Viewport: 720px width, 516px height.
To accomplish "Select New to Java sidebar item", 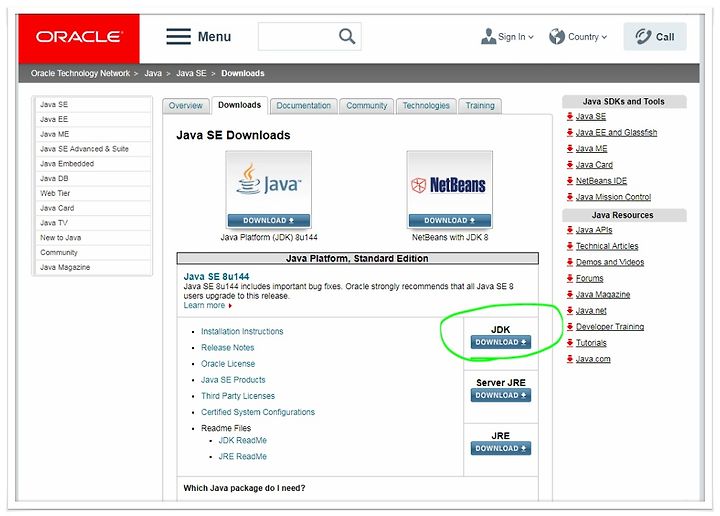I will point(93,237).
